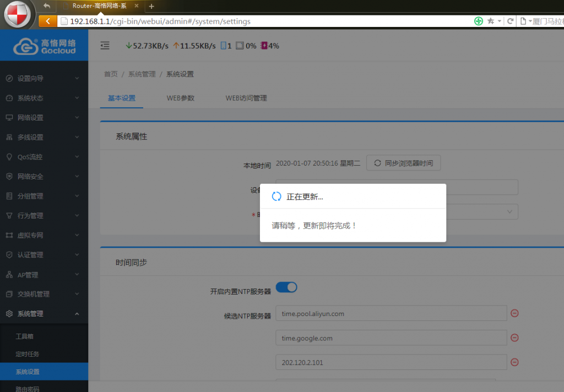
Task: Click the 认证管理 shield-check icon
Action: 9,254
